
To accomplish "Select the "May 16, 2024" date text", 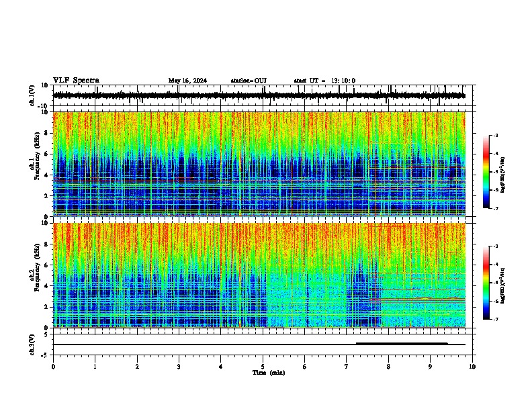I will tap(187, 81).
